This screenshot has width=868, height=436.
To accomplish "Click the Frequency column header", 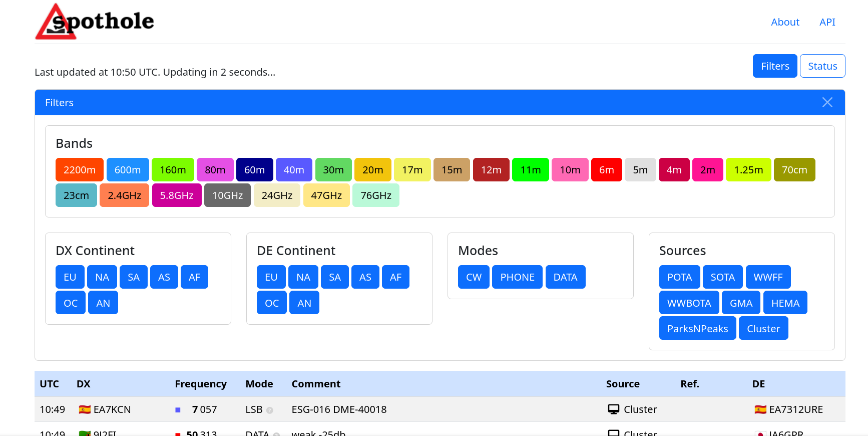I will [200, 384].
